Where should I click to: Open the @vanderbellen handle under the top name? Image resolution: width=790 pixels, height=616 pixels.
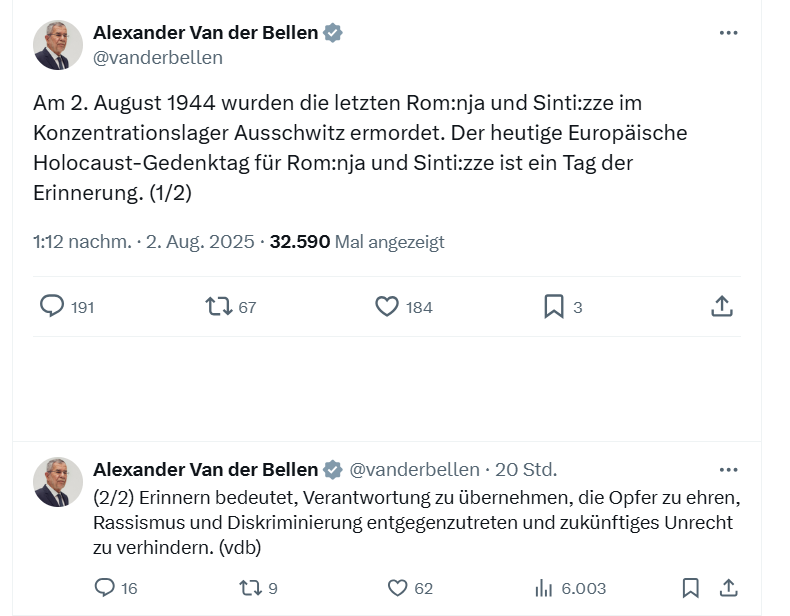coord(158,57)
